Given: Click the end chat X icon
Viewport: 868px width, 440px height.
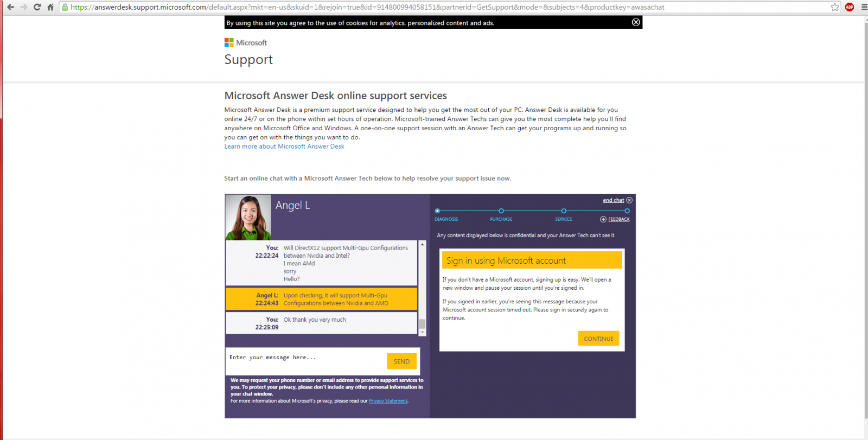Looking at the screenshot, I should point(629,200).
